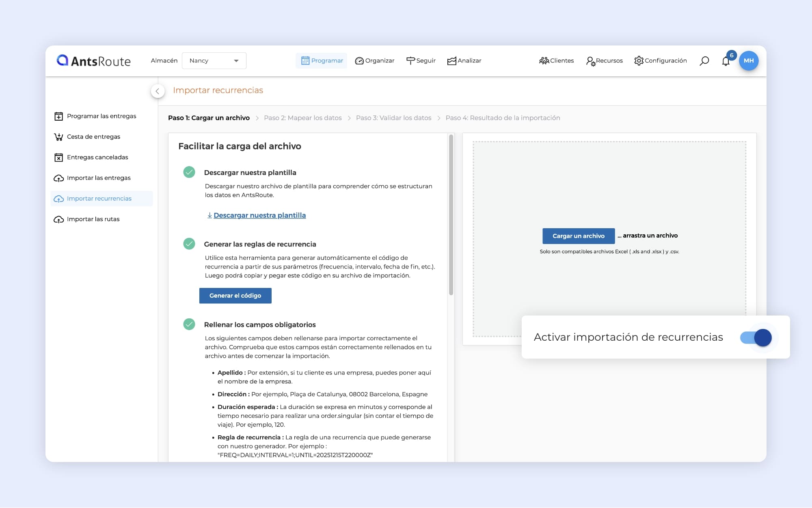
Task: Open the Almacén Nancy dropdown
Action: (x=214, y=61)
